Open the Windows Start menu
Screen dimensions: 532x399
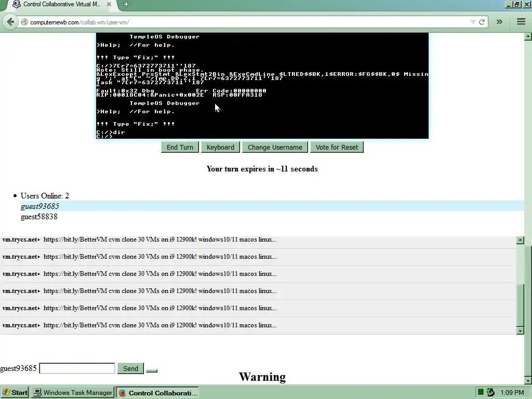click(15, 393)
